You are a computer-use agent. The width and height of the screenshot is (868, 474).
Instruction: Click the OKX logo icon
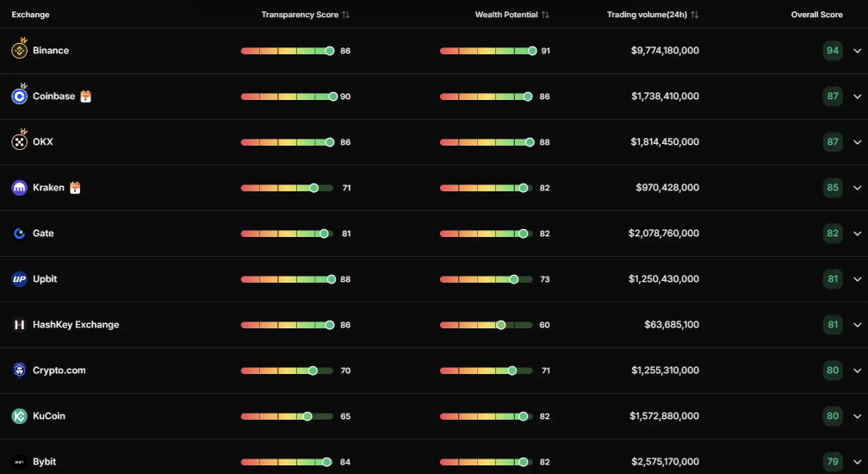click(x=19, y=141)
